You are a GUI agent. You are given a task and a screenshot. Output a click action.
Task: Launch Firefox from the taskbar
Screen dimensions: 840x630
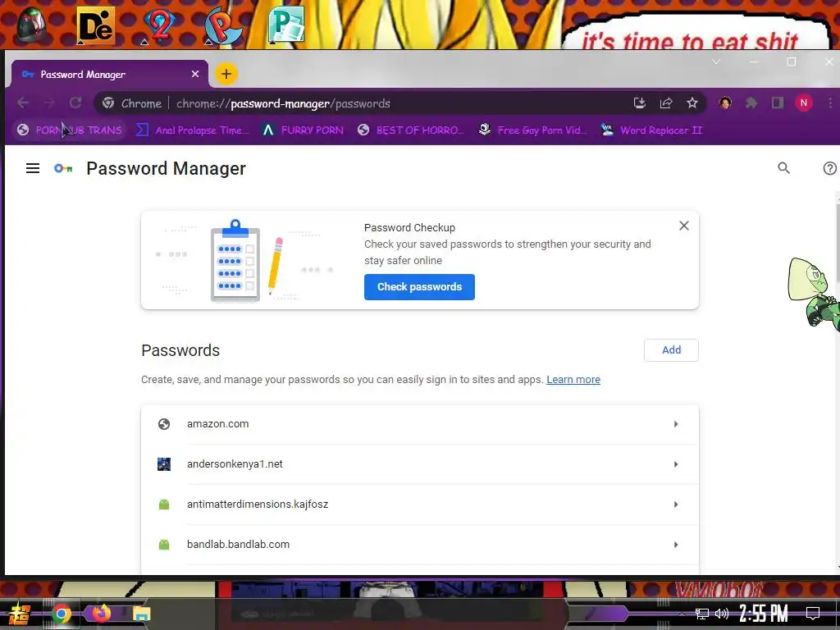pos(101,613)
